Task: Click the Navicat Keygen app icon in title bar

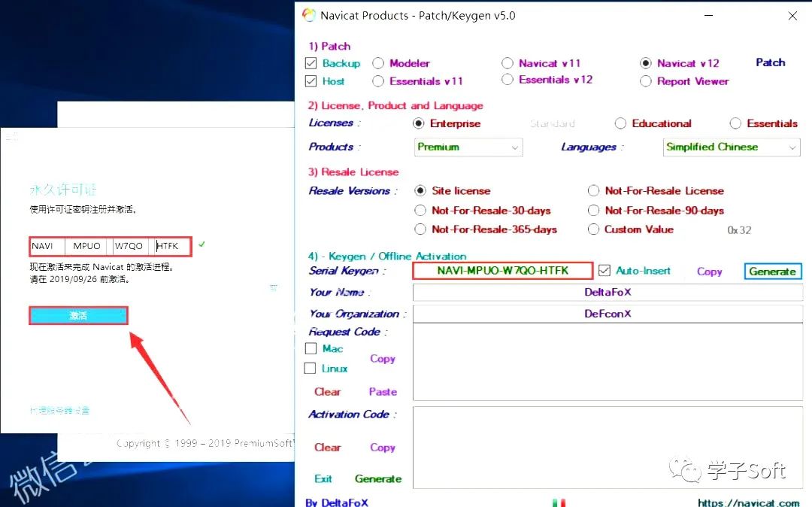Action: (309, 15)
